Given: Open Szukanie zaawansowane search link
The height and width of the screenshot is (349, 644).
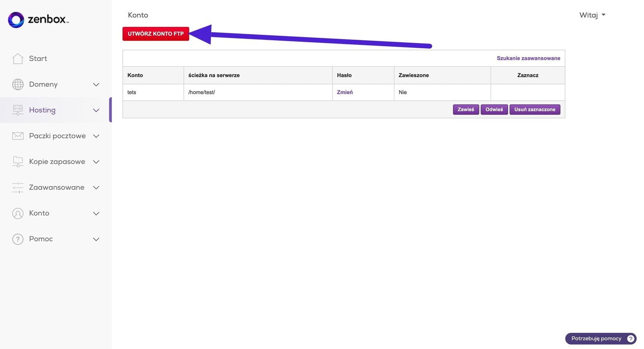Looking at the screenshot, I should click(x=528, y=58).
